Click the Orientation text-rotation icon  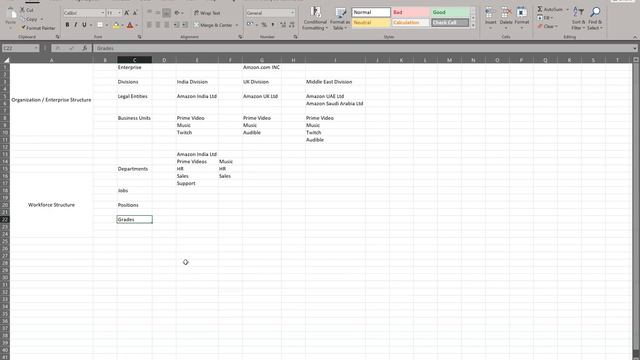coord(177,13)
